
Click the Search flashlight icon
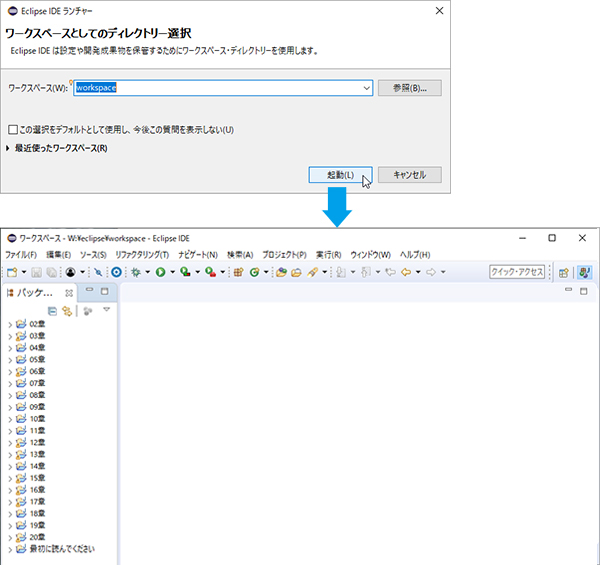313,272
